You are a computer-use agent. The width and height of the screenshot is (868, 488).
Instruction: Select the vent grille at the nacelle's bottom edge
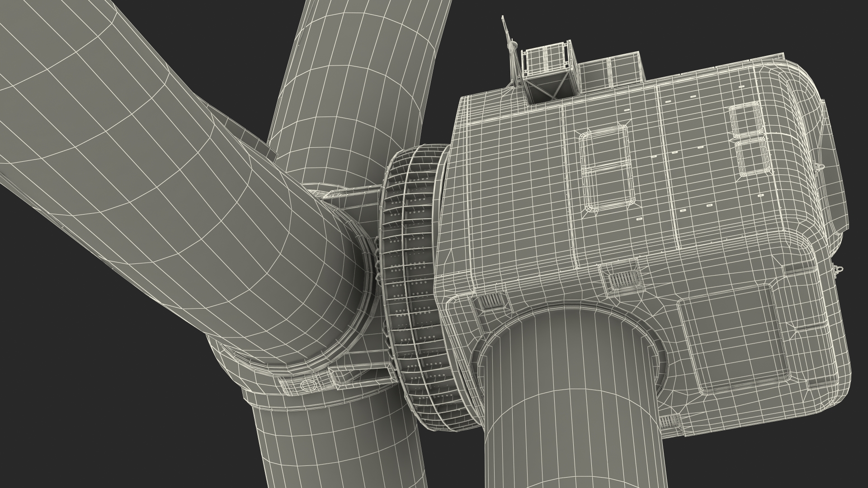click(x=669, y=422)
